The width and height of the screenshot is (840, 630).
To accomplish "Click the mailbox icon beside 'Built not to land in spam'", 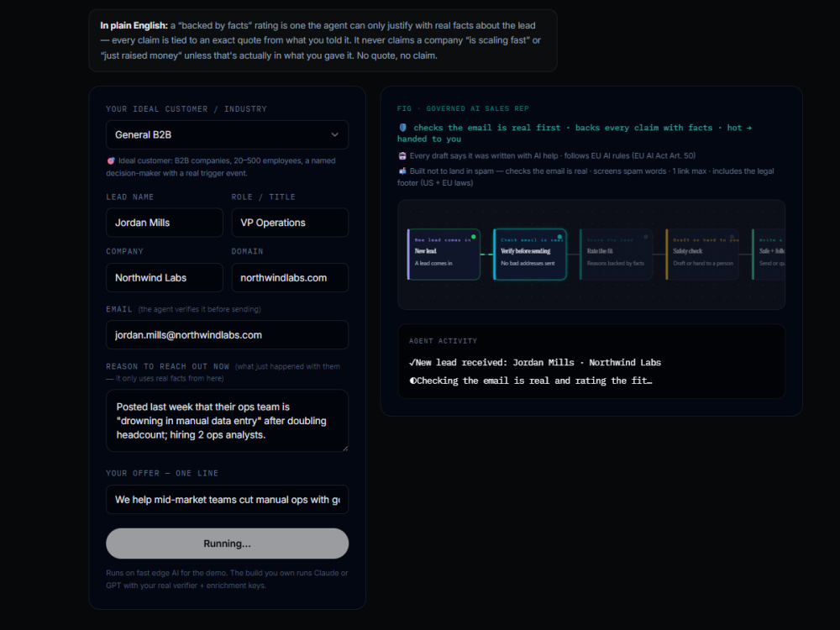I will coord(402,171).
